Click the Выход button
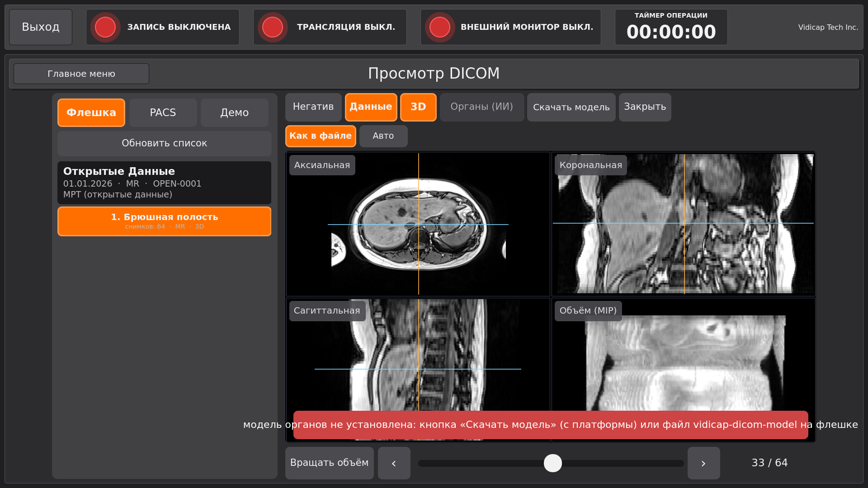The height and width of the screenshot is (488, 868). (x=41, y=27)
